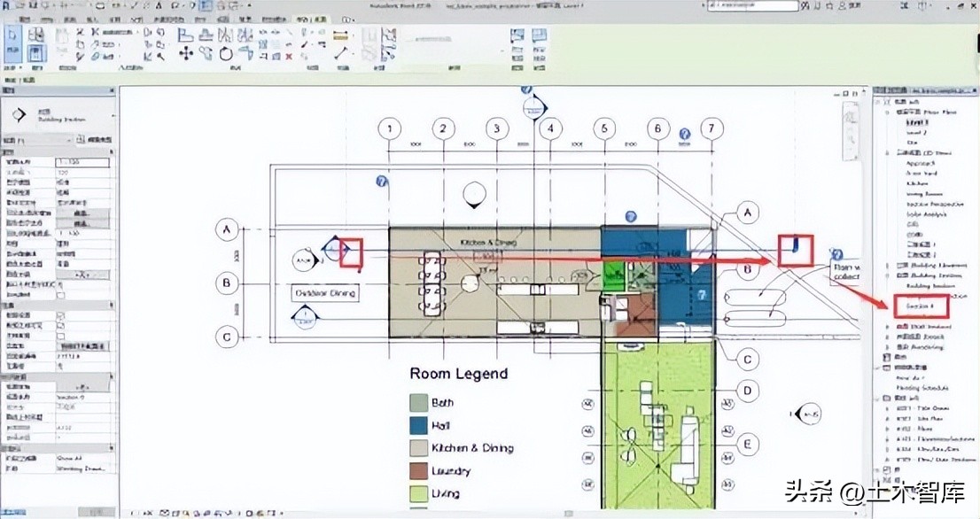Click the Split Section icon at far right of ribbon
The image size is (980, 519).
(538, 35)
